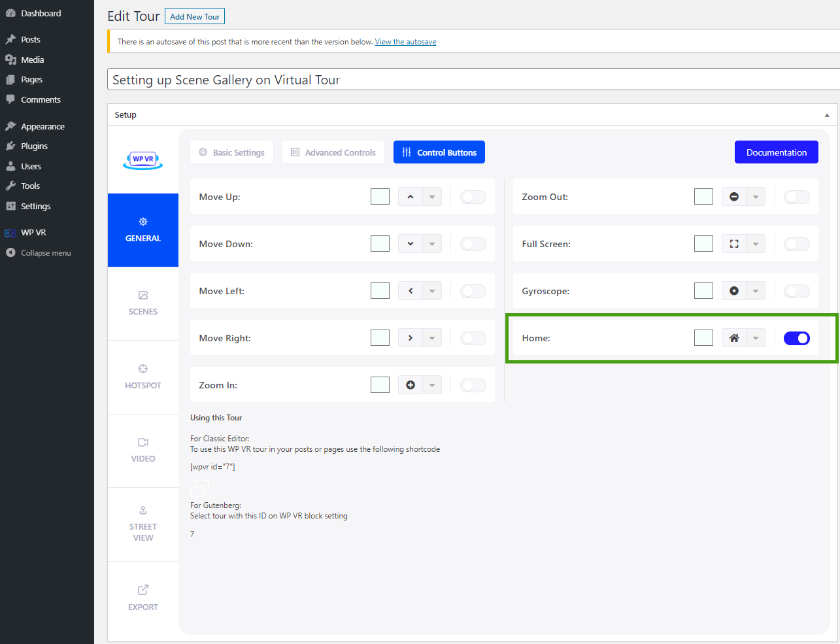This screenshot has width=840, height=644.
Task: Enable the Zoom Out toggle
Action: [x=797, y=197]
